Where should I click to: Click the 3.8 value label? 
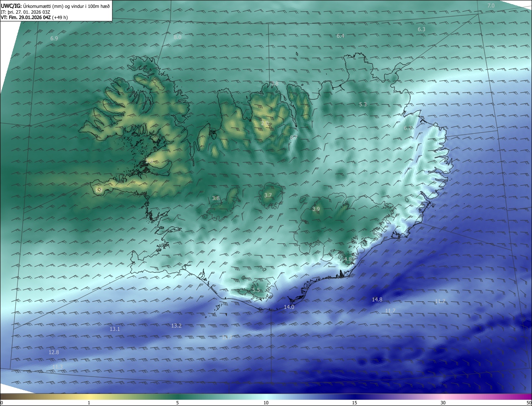click(x=216, y=198)
